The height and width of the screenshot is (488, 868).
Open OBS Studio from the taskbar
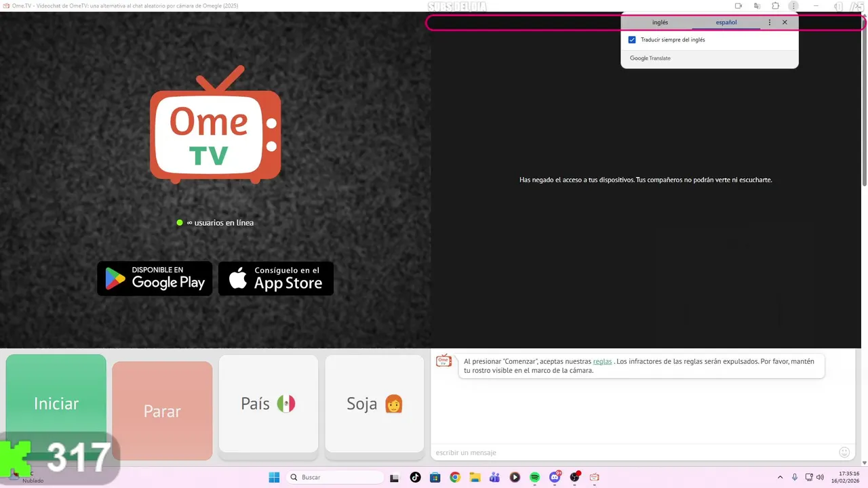tap(575, 477)
